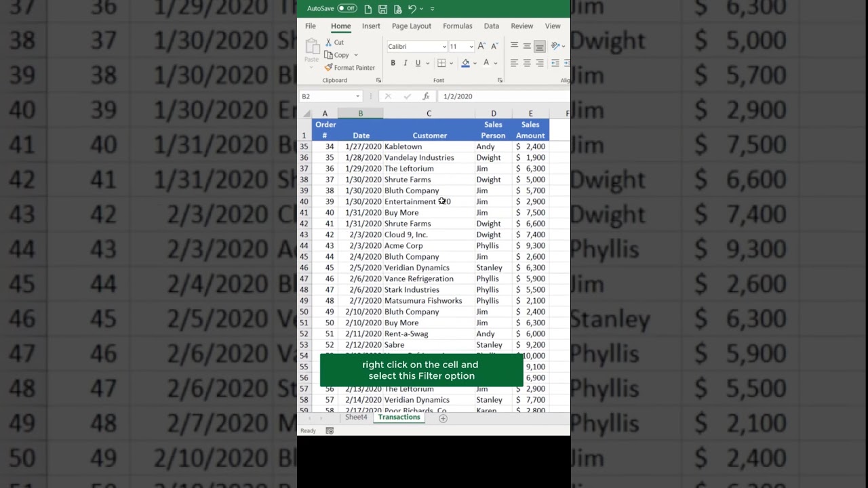Open the Data ribbon tab
Viewport: 868px width, 488px height.
click(492, 26)
